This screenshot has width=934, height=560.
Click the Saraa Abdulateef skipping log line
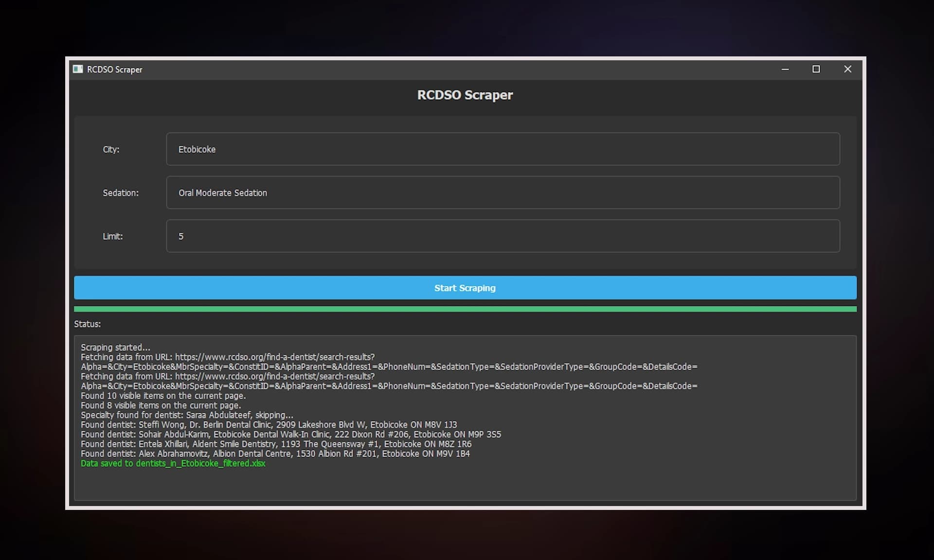point(187,415)
